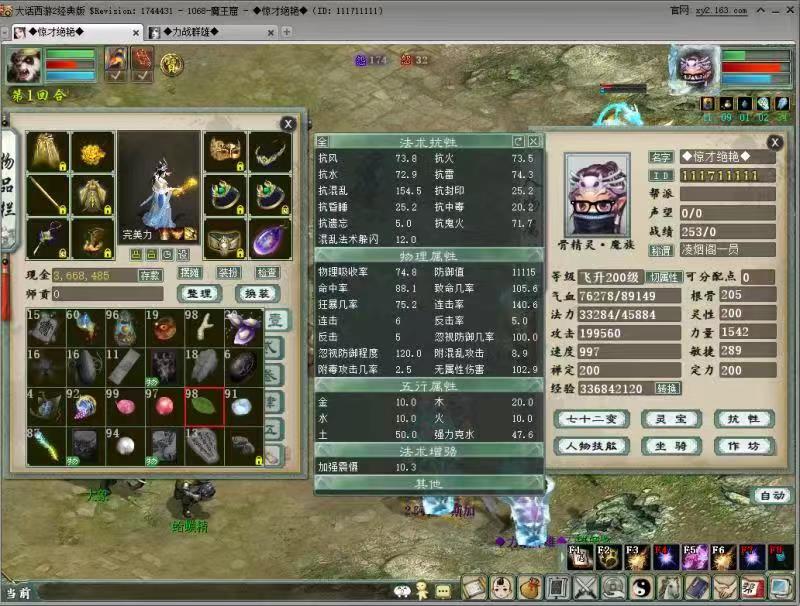Toggle the 设 button under character model
The height and width of the screenshot is (606, 800).
pyautogui.click(x=183, y=254)
